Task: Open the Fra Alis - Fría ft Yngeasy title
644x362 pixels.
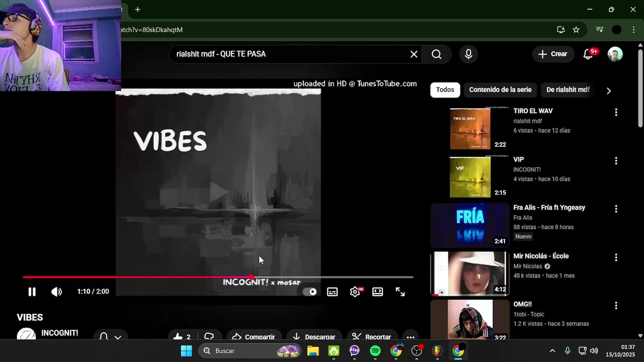Action: (x=549, y=207)
